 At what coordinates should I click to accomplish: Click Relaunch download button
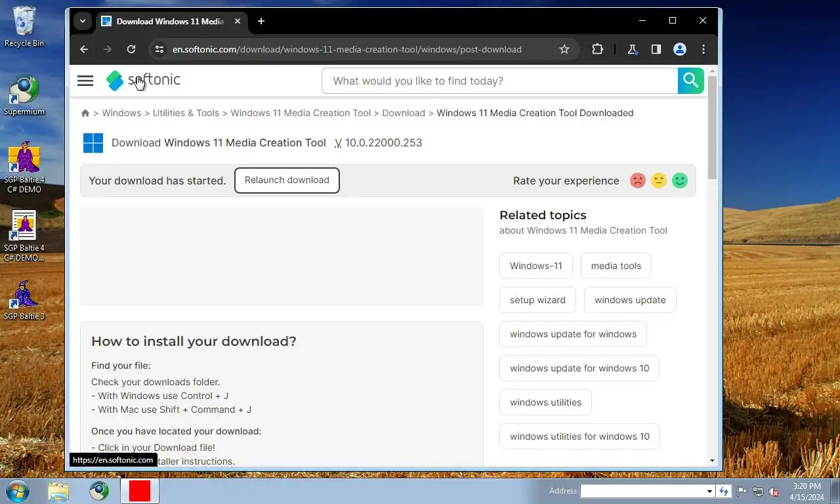tap(287, 180)
